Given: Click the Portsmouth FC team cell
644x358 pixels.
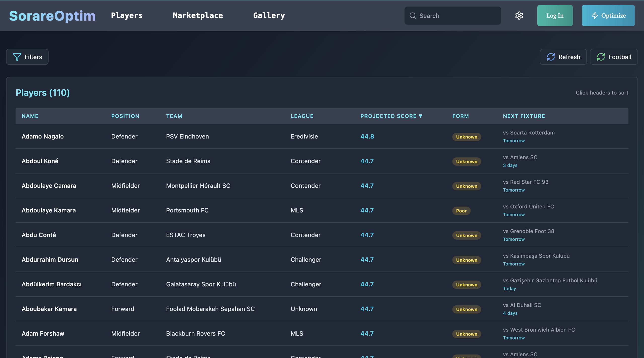Looking at the screenshot, I should pyautogui.click(x=187, y=210).
